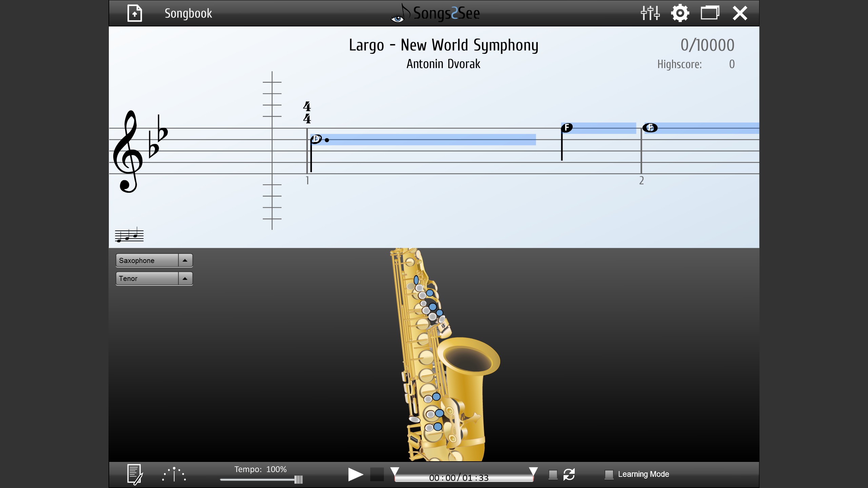Enable the Learning Mode checkbox

609,474
